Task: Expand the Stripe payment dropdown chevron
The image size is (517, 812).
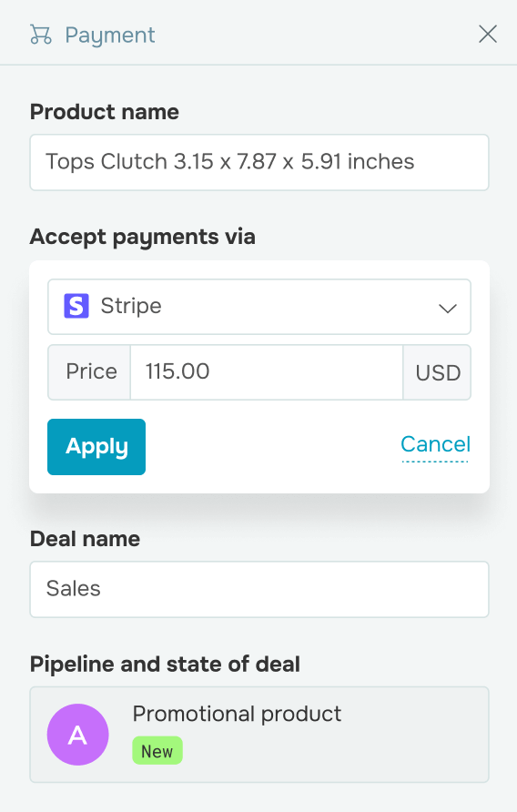Action: click(447, 308)
